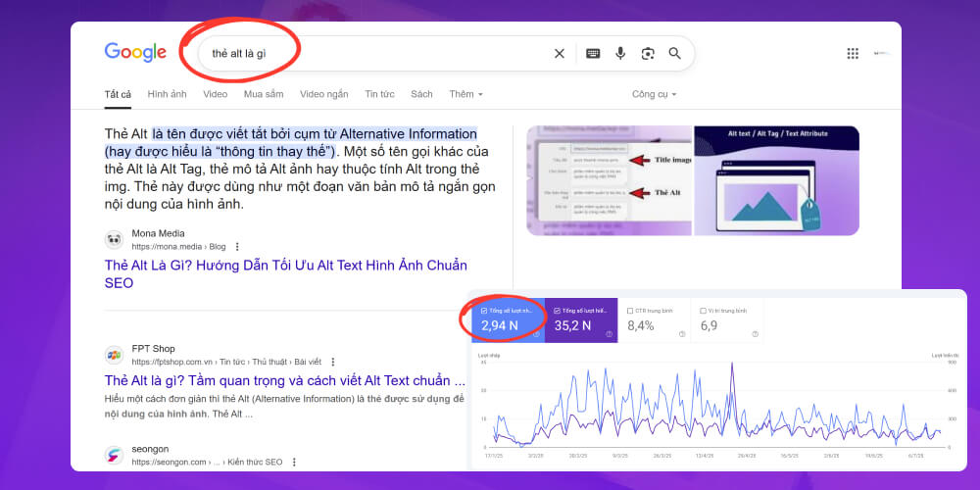Enable the CTR trung bình checkbox
980x490 pixels.
[630, 311]
